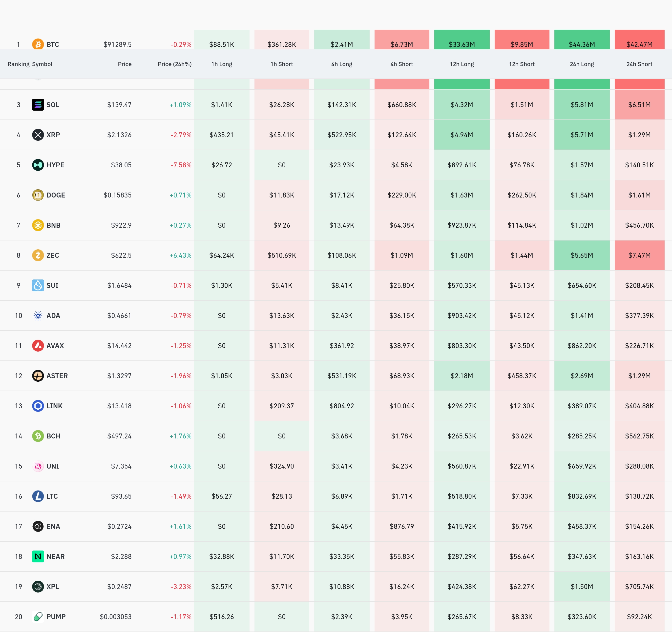Click the NEAR protocol icon
Screen dimensions: 672x632
click(38, 556)
